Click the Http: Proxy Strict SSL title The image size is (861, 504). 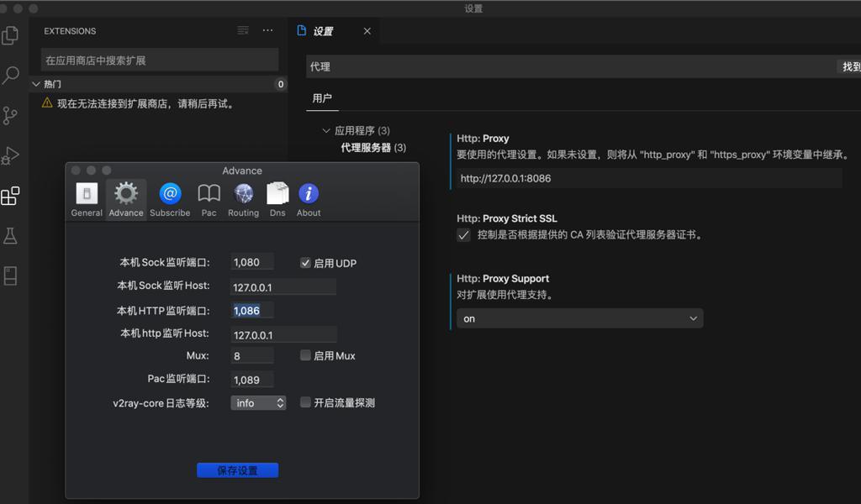pos(507,218)
